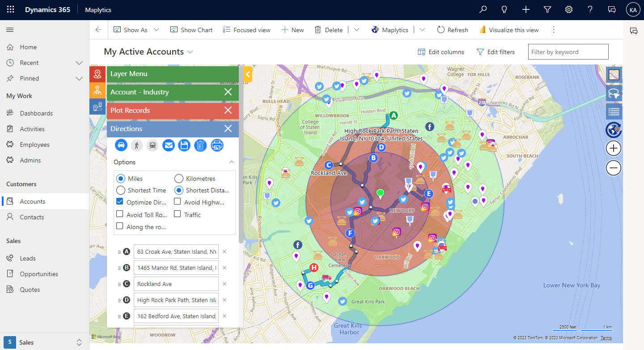Choose the Shortest Time option
The image size is (644, 350).
[121, 190]
